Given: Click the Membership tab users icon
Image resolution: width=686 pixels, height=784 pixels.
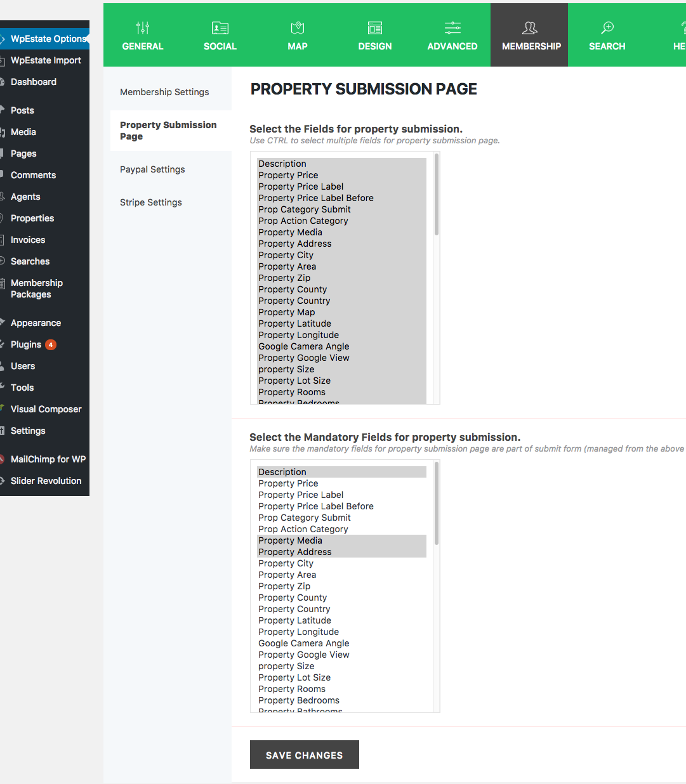Looking at the screenshot, I should tap(529, 28).
